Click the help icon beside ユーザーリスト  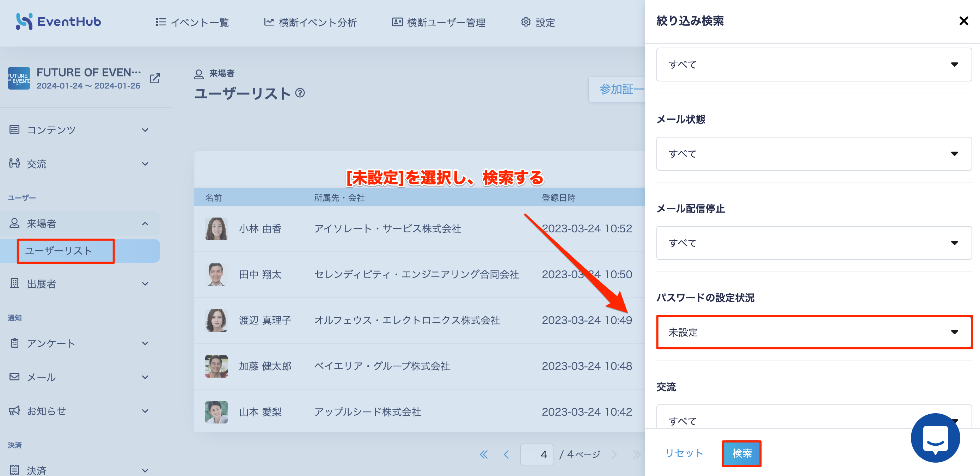pyautogui.click(x=300, y=93)
